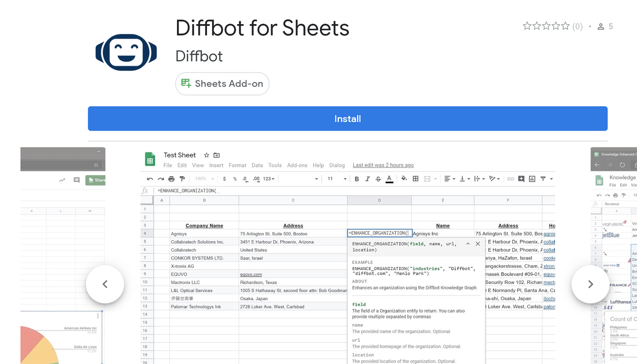
Task: Click the insert comment icon
Action: [521, 179]
